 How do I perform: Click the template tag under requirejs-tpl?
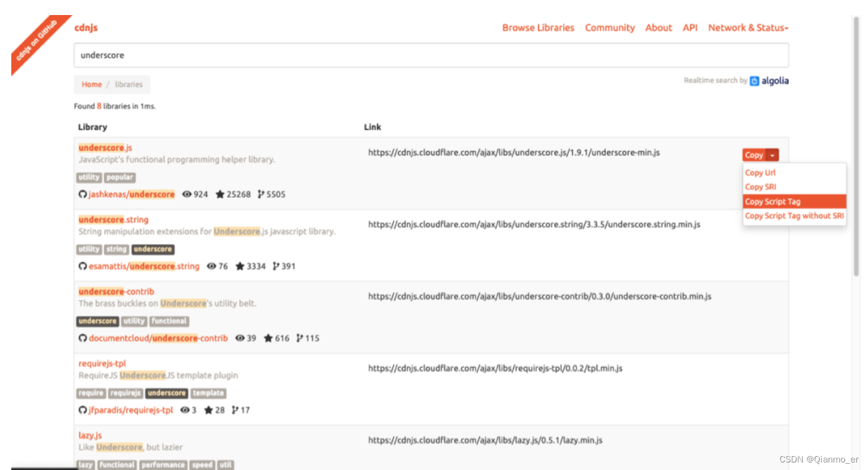point(208,394)
